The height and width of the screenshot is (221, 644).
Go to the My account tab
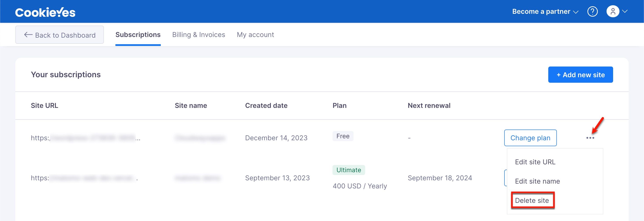coord(255,35)
